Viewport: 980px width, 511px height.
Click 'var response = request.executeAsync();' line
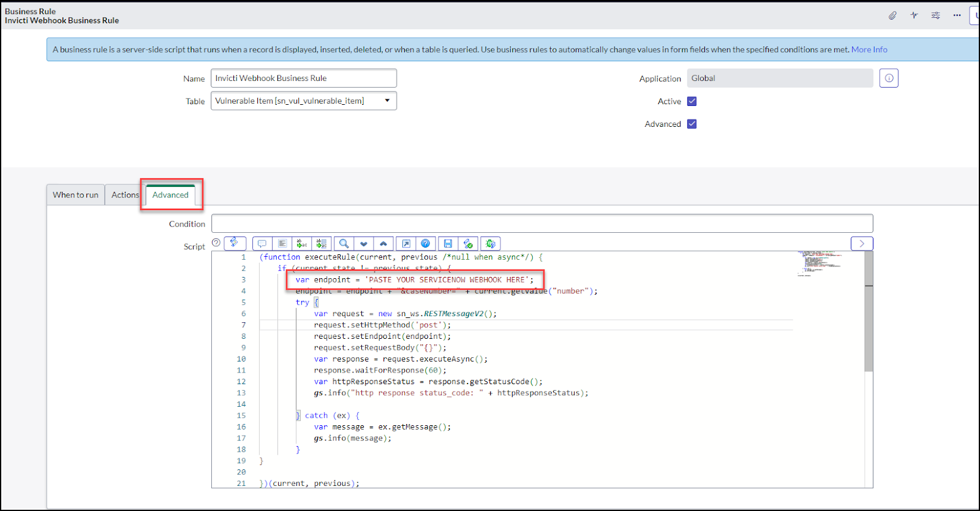tap(401, 359)
